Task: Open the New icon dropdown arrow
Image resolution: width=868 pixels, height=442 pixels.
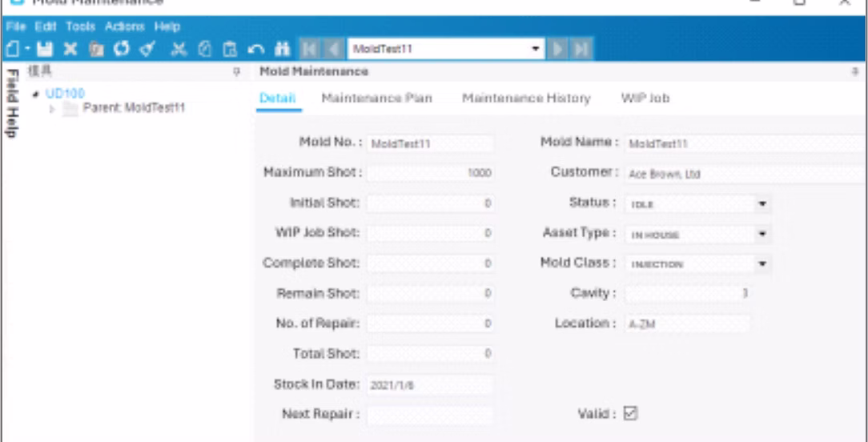Action: click(x=26, y=50)
